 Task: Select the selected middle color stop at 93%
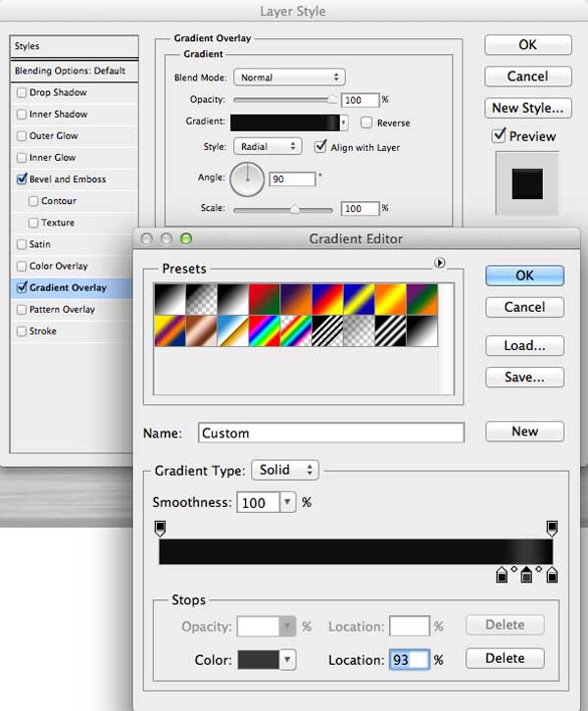click(x=526, y=575)
